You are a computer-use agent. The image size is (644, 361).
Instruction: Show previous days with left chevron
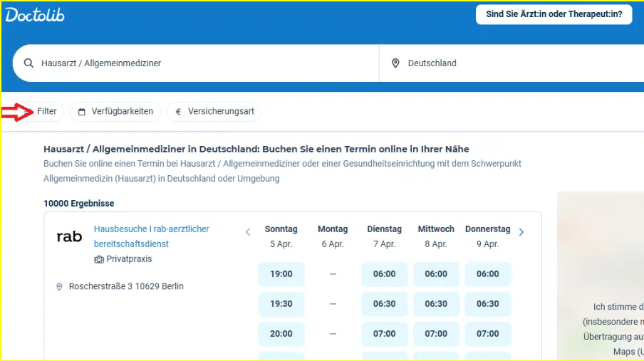248,232
